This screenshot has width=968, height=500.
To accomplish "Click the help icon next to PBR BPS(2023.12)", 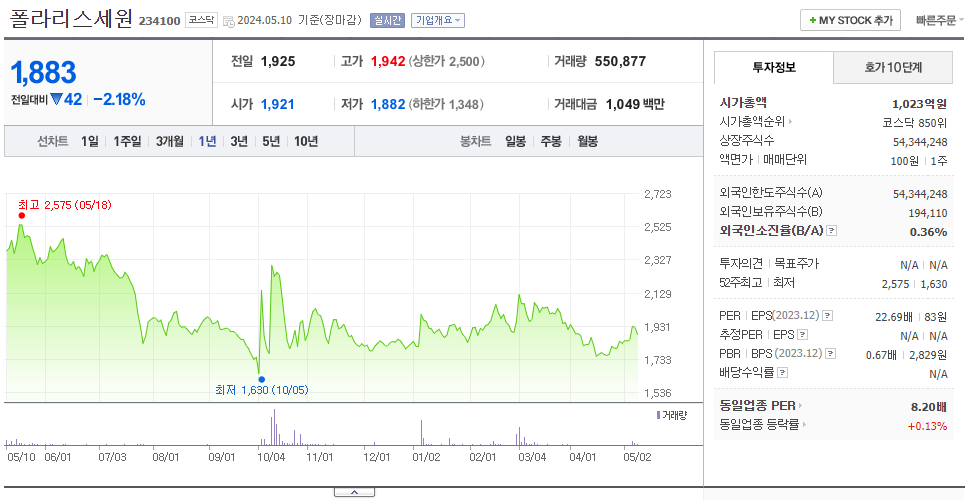I will tap(830, 354).
